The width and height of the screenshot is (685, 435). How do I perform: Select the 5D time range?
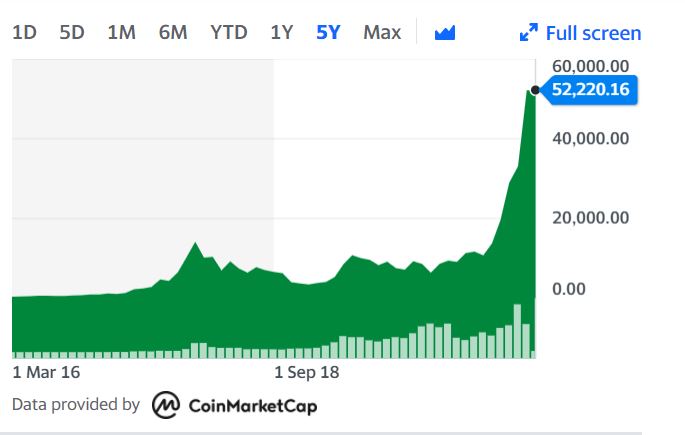[72, 32]
